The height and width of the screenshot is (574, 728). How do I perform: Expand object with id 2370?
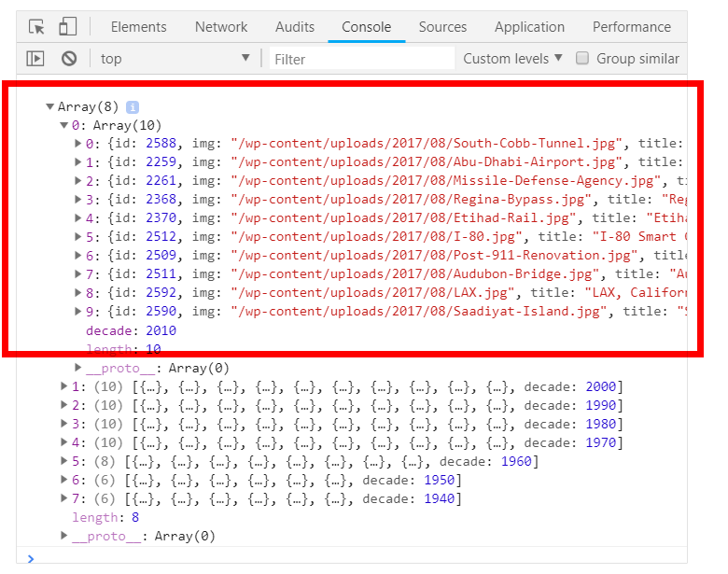coord(78,217)
